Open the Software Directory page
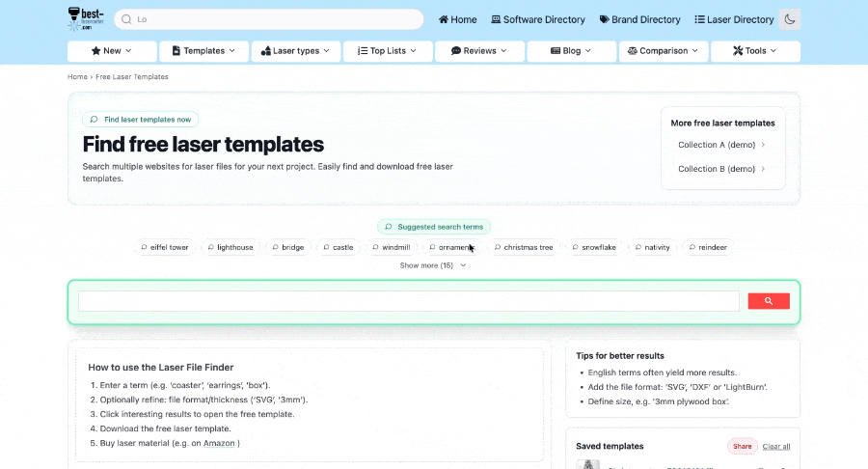The height and width of the screenshot is (469, 868). coord(538,19)
